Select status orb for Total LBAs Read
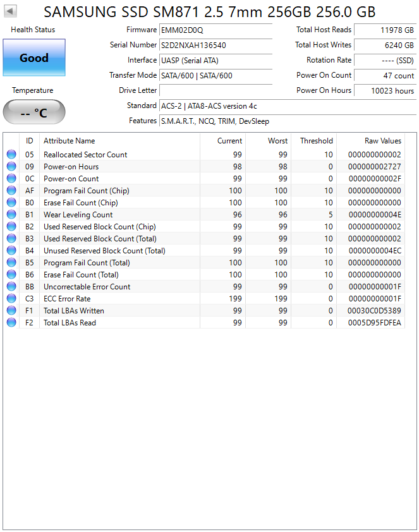This screenshot has height=532, width=419. (11, 322)
